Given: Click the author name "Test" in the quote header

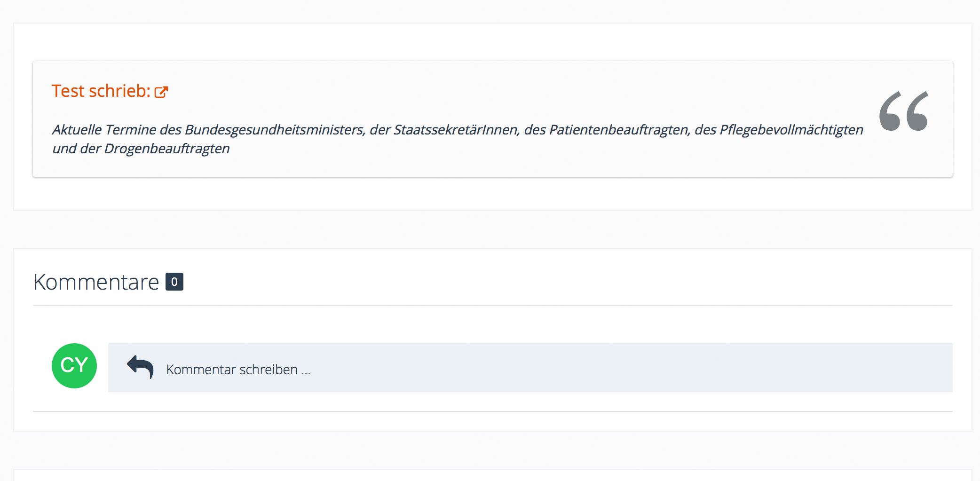Looking at the screenshot, I should 68,91.
